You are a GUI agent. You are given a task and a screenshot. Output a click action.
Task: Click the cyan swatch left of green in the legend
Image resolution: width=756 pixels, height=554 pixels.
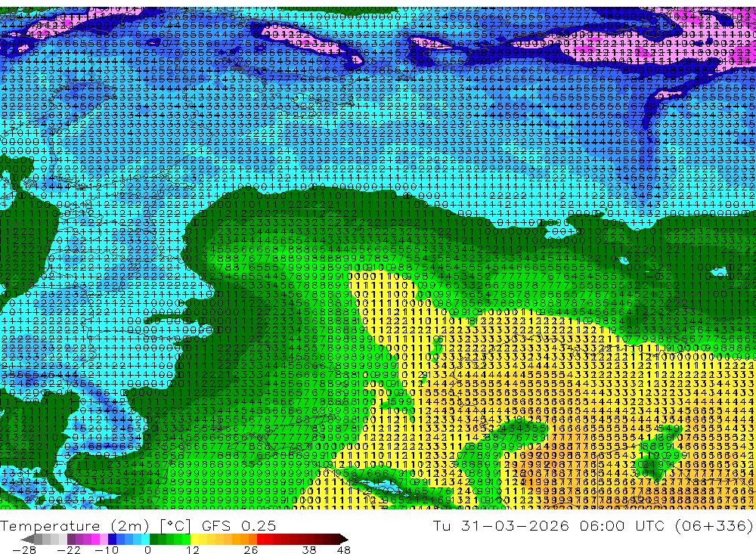[145, 539]
